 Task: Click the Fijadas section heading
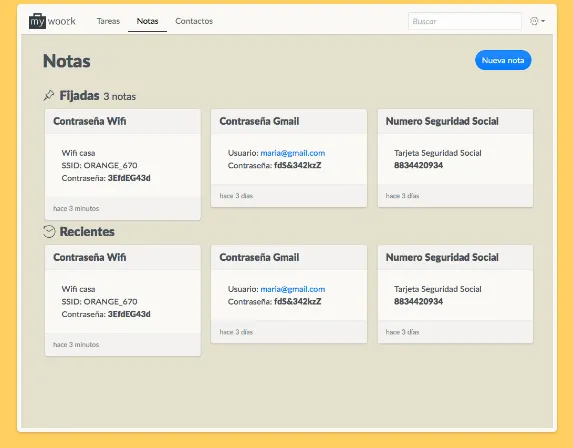(79, 96)
